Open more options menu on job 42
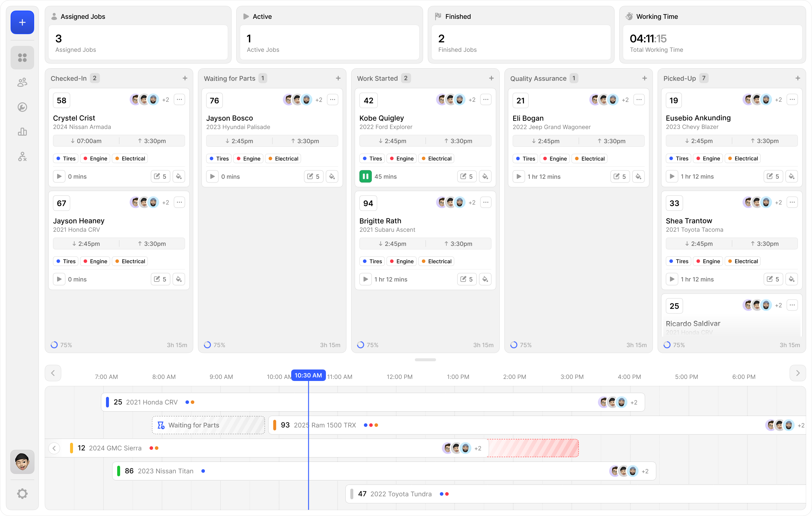812x516 pixels. coord(485,100)
